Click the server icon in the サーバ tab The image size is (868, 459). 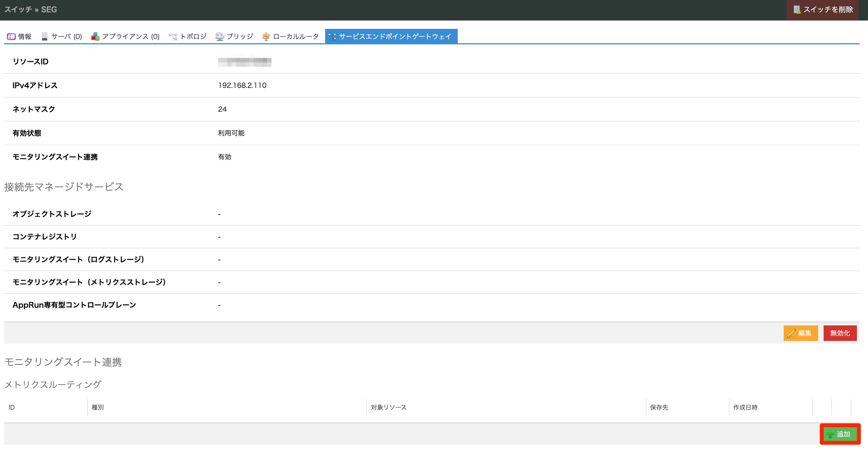coord(44,36)
